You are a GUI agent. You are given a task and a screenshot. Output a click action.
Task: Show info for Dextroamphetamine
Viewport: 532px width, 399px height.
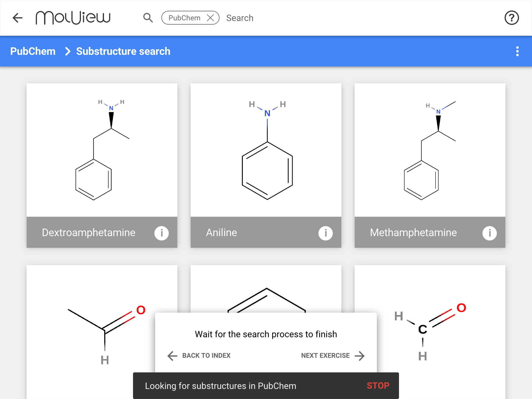162,233
